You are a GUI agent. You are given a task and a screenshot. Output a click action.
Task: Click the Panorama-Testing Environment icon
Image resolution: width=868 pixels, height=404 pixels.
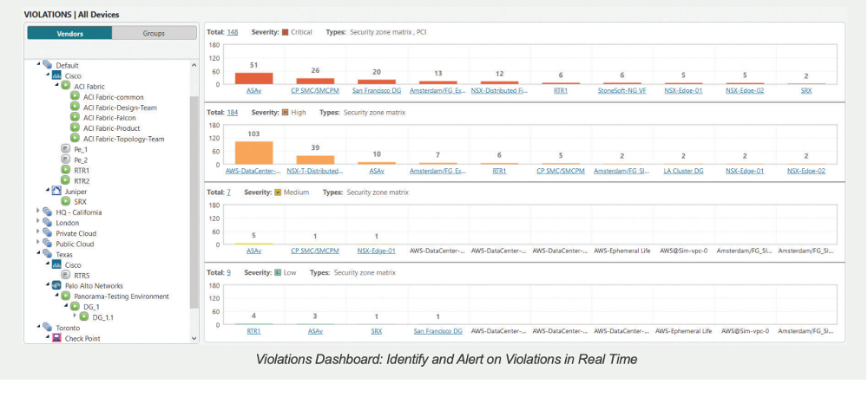click(x=65, y=296)
